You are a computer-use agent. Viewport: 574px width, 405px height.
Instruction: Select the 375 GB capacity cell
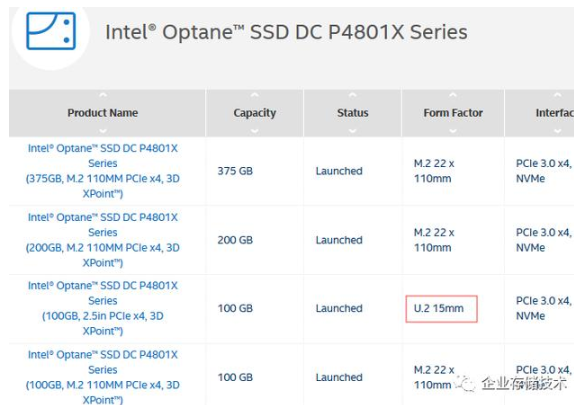235,171
